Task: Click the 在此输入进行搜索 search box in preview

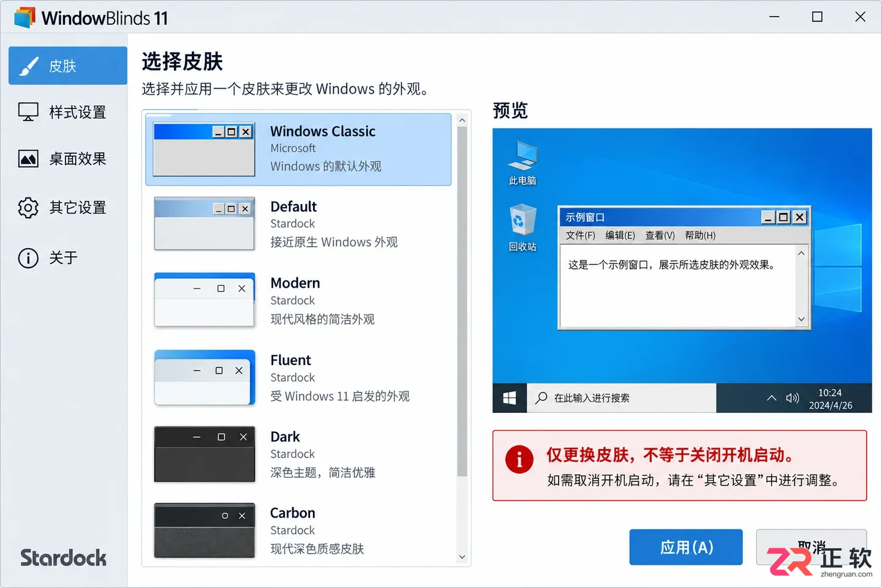Action: (x=621, y=398)
